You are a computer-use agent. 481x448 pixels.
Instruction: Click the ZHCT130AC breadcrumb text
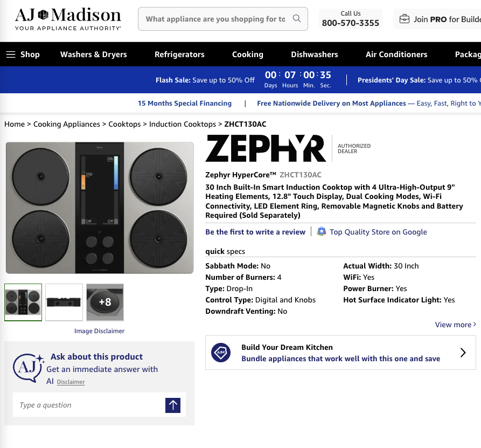pos(245,124)
